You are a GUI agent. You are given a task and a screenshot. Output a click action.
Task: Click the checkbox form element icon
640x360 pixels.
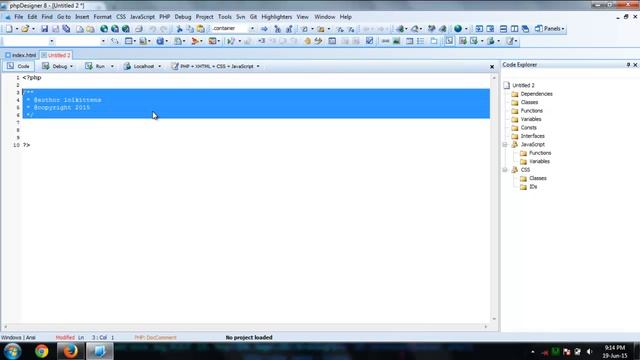click(x=369, y=41)
